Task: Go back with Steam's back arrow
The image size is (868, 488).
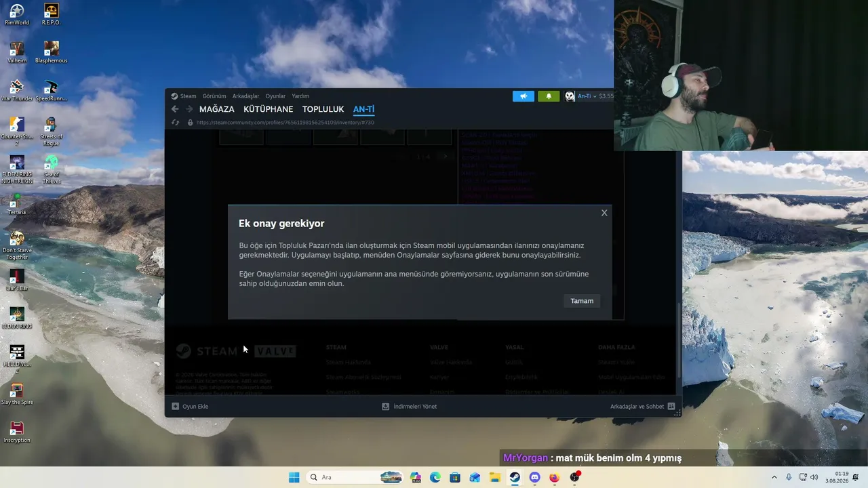Action: 175,109
